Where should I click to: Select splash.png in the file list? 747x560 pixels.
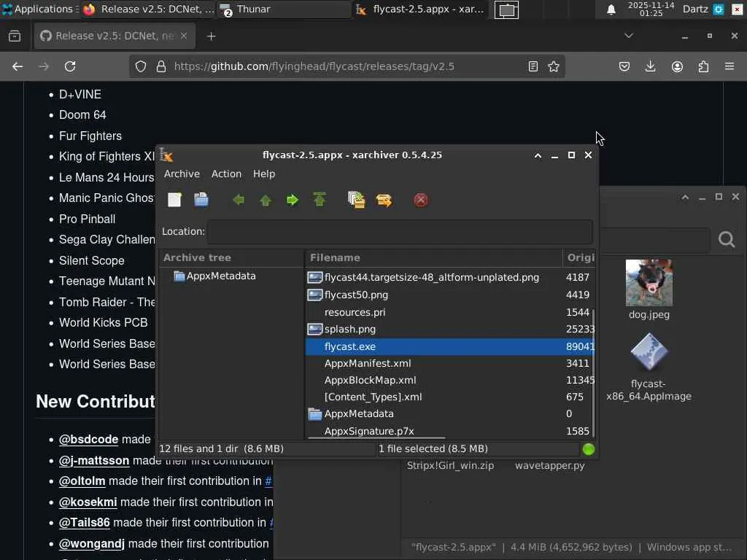(x=449, y=329)
